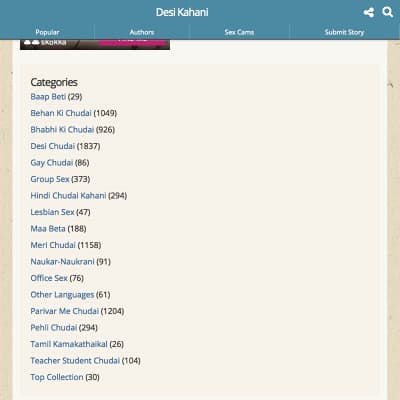Select the Tamil Kamakathaikal category
Viewport: 400px width, 400px height.
pos(69,344)
